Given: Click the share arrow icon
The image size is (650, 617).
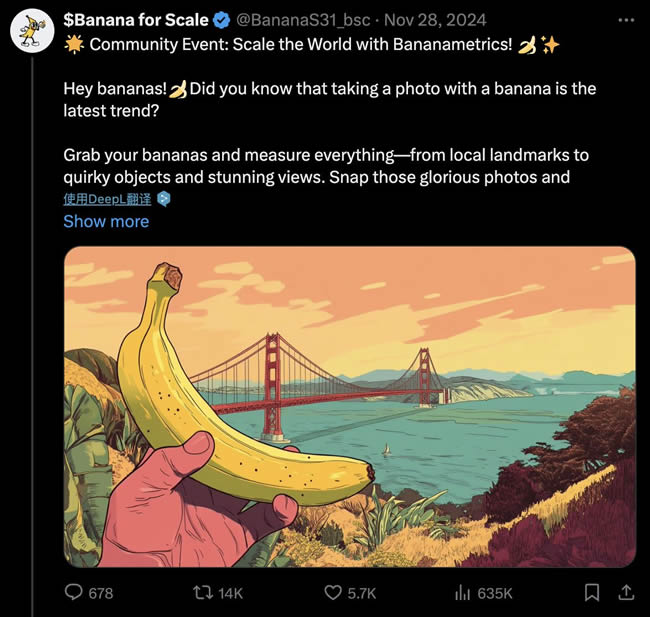Looking at the screenshot, I should (627, 593).
